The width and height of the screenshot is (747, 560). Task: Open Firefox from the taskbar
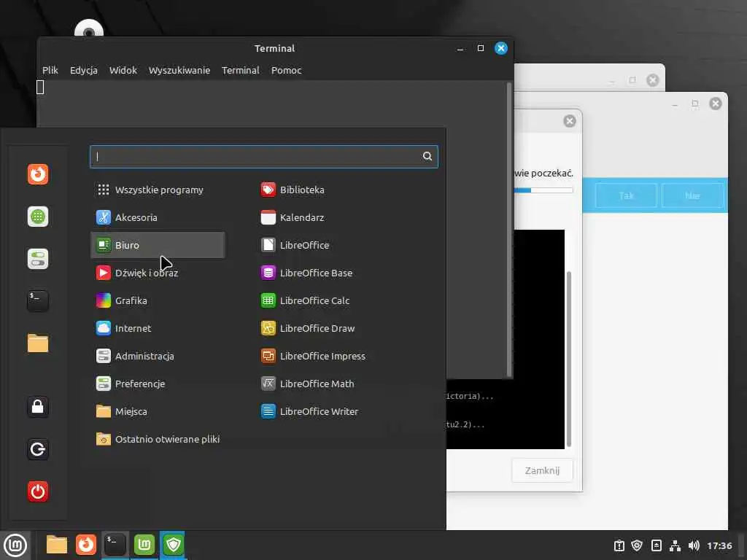86,545
